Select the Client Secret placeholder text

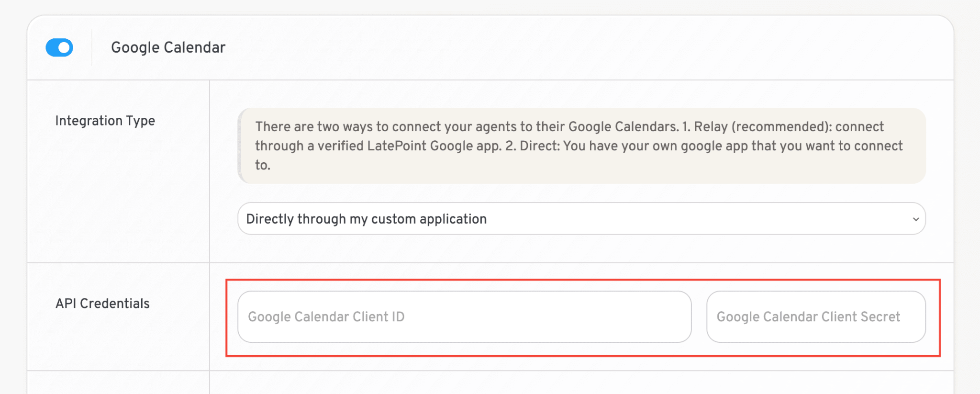click(808, 316)
